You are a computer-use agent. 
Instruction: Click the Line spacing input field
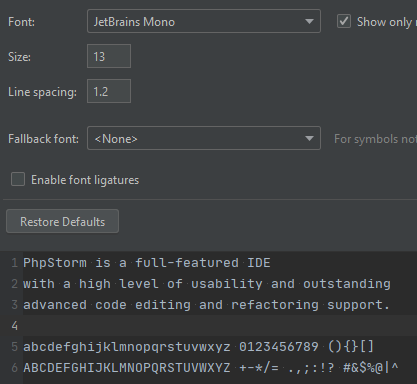coord(109,91)
